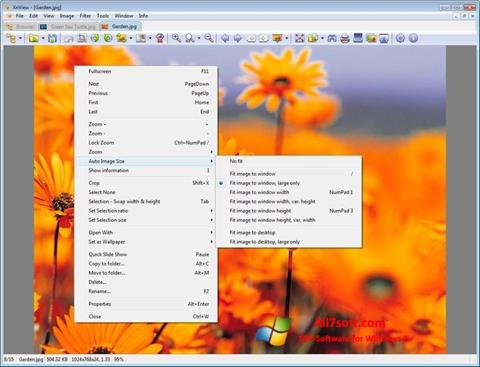
Task: Open the Image menu
Action: (x=67, y=16)
